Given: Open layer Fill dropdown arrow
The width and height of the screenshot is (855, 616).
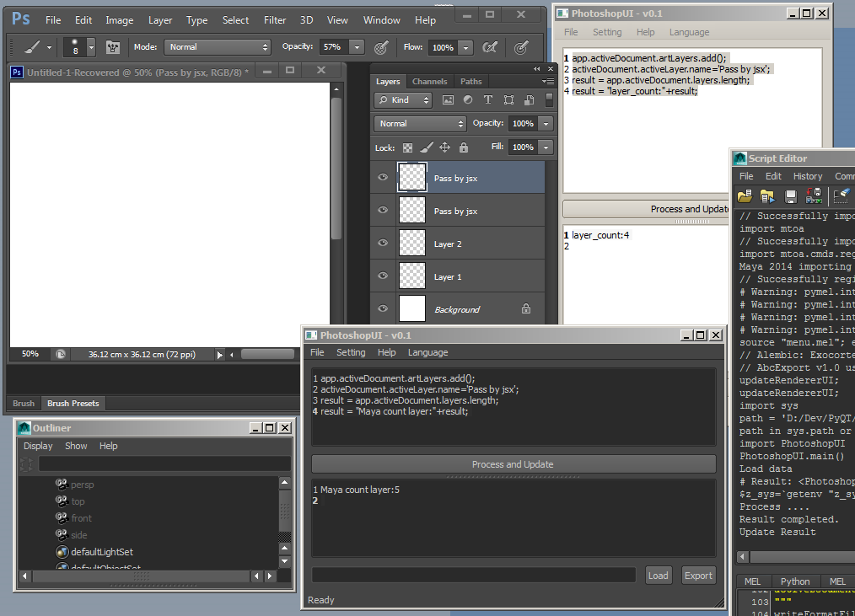Looking at the screenshot, I should [546, 147].
